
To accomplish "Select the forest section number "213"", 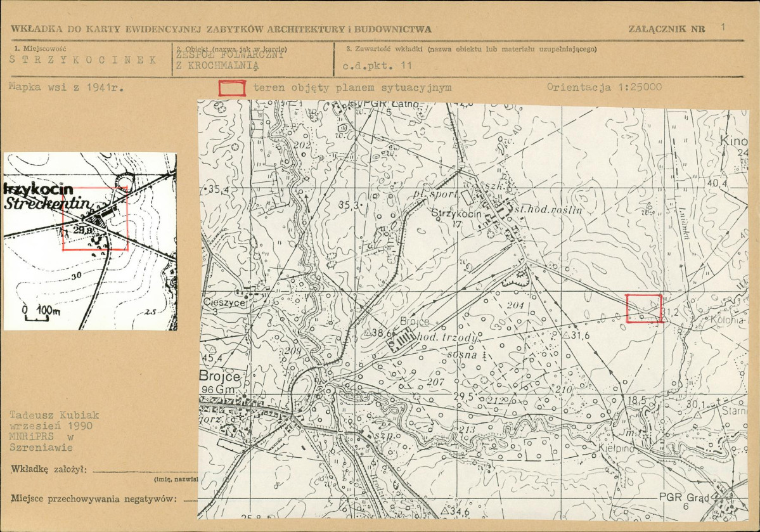I will click(467, 429).
